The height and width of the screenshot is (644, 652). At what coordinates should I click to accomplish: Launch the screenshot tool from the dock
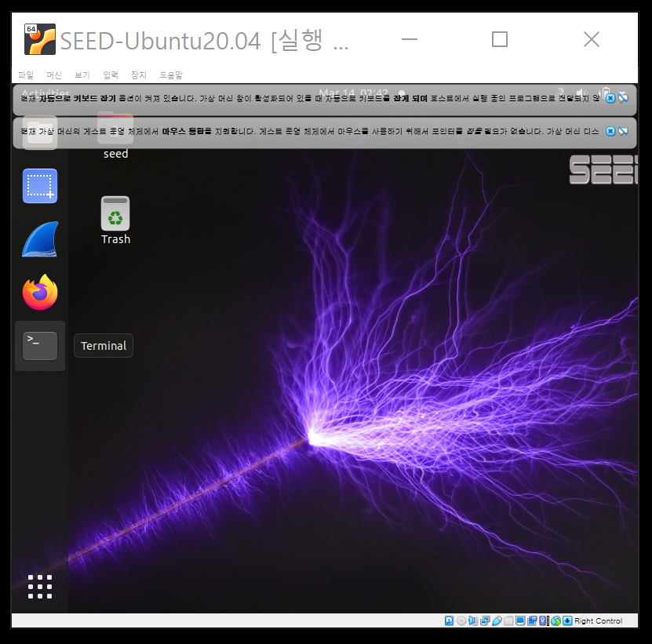point(40,186)
